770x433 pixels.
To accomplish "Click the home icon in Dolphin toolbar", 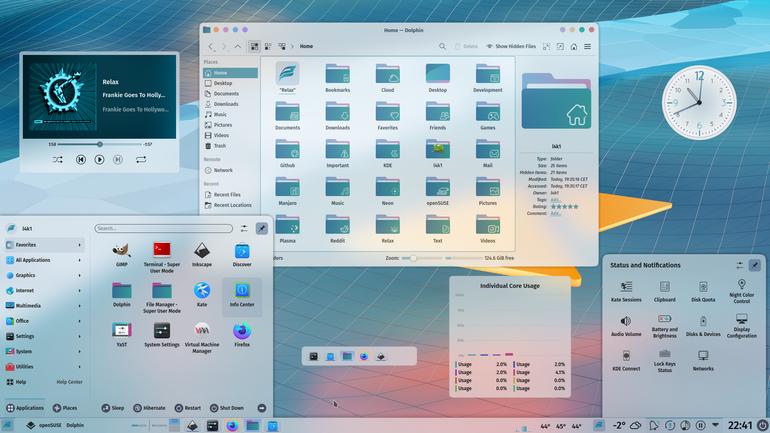I will click(574, 46).
